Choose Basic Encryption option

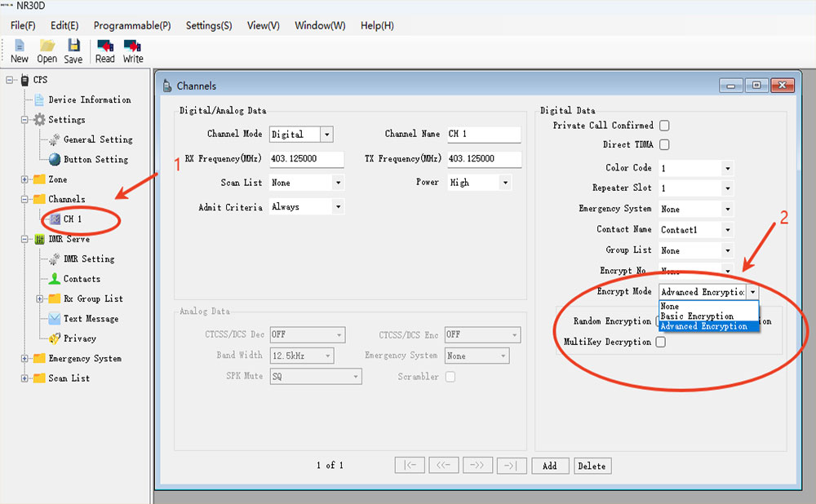709,316
